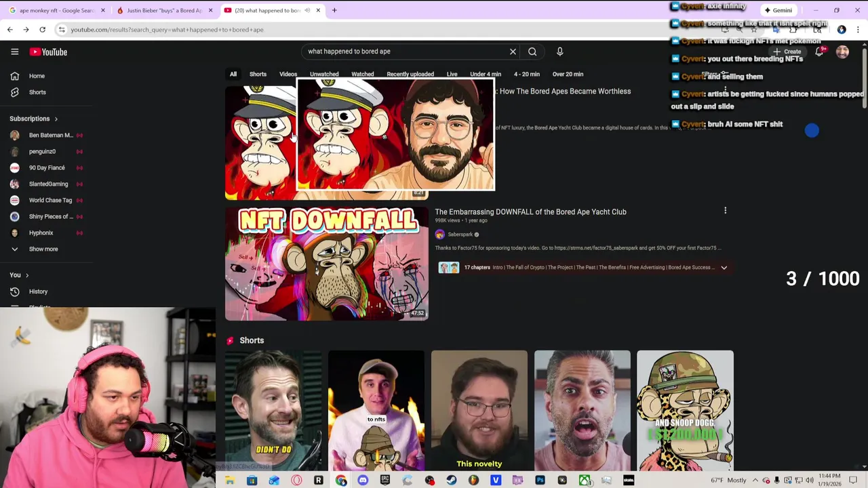The width and height of the screenshot is (868, 488).
Task: Open the Xbox app from the taskbar
Action: [584, 481]
